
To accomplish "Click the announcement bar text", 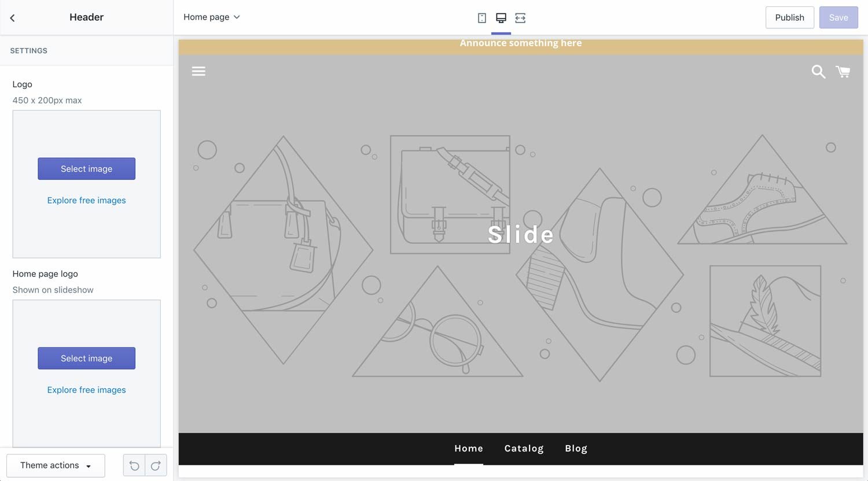I will coord(521,43).
